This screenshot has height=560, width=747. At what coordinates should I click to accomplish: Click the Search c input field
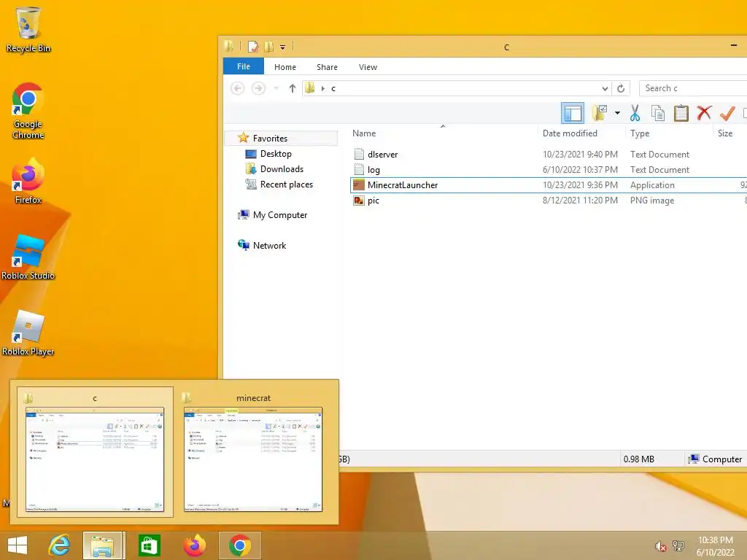point(693,88)
